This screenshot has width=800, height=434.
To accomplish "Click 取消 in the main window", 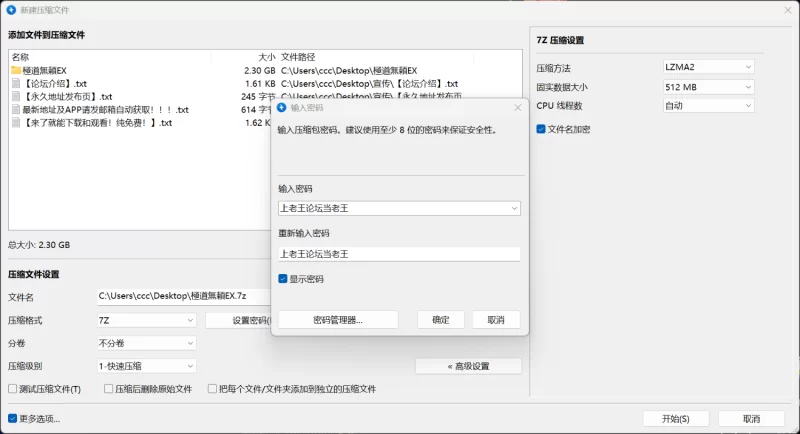I will point(751,419).
